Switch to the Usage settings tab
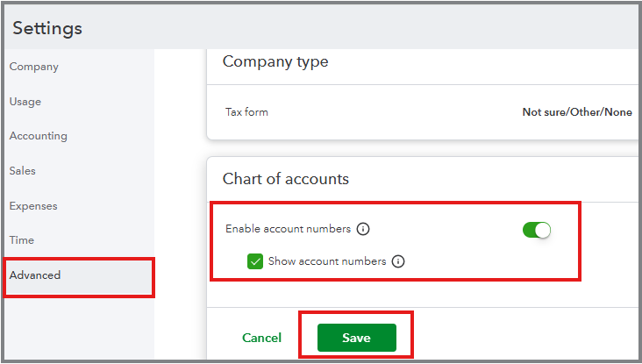The height and width of the screenshot is (364, 642). pos(25,102)
